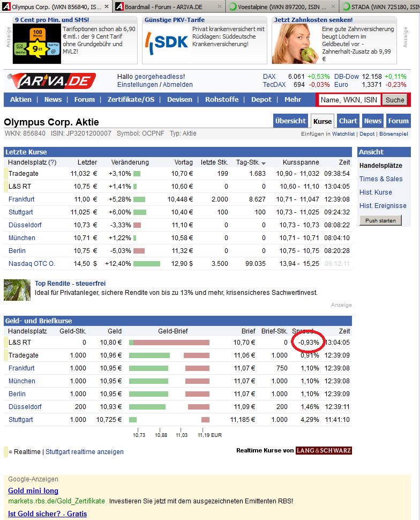
Task: Open the Rohstoffe menu
Action: click(x=222, y=100)
